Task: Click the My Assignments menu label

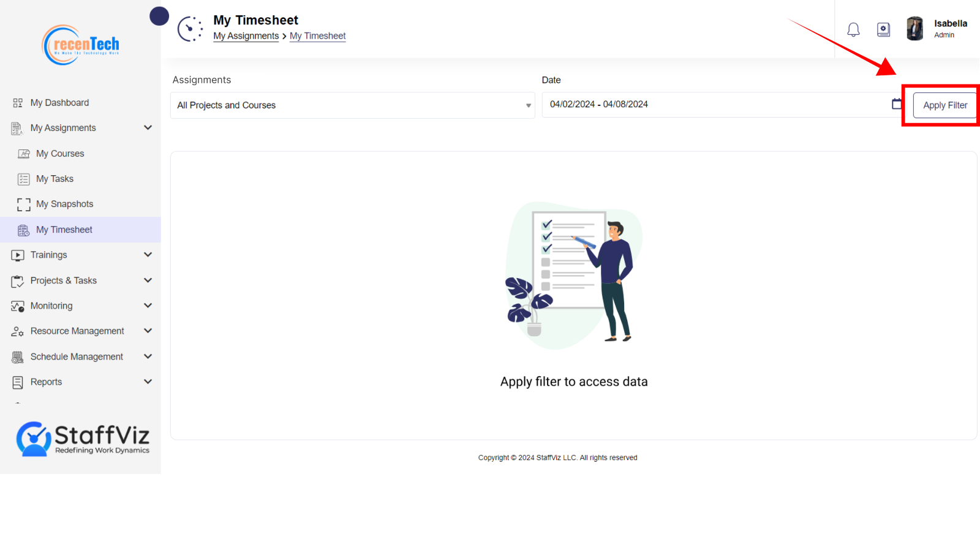Action: tap(63, 128)
